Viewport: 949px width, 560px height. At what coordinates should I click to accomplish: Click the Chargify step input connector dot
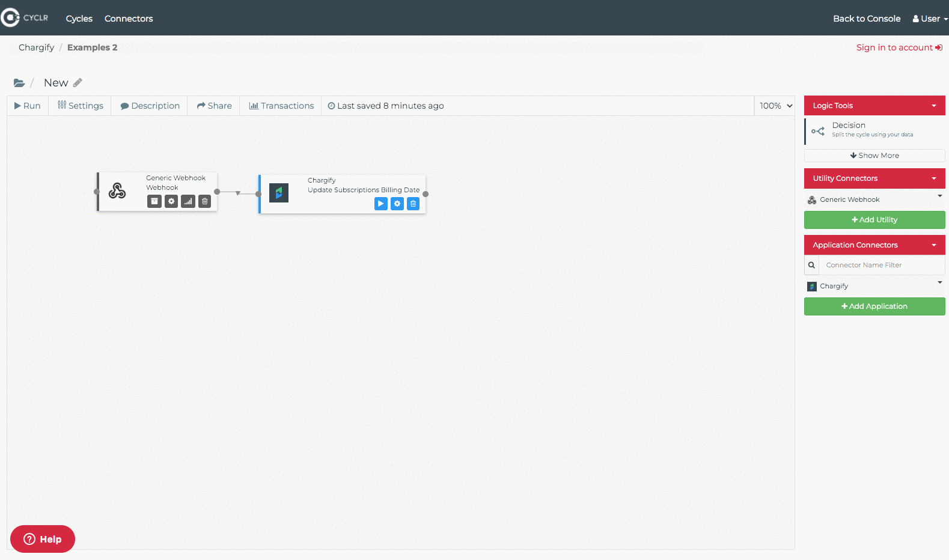tap(258, 194)
